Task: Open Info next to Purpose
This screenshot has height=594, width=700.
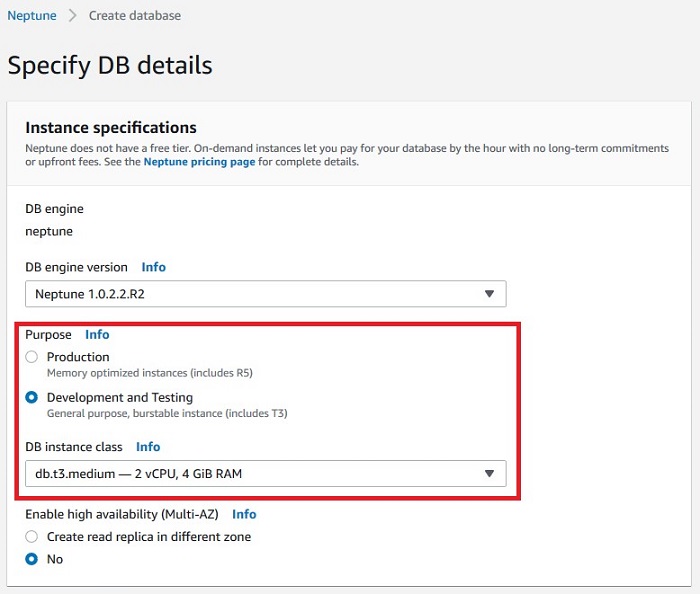Action: 97,334
